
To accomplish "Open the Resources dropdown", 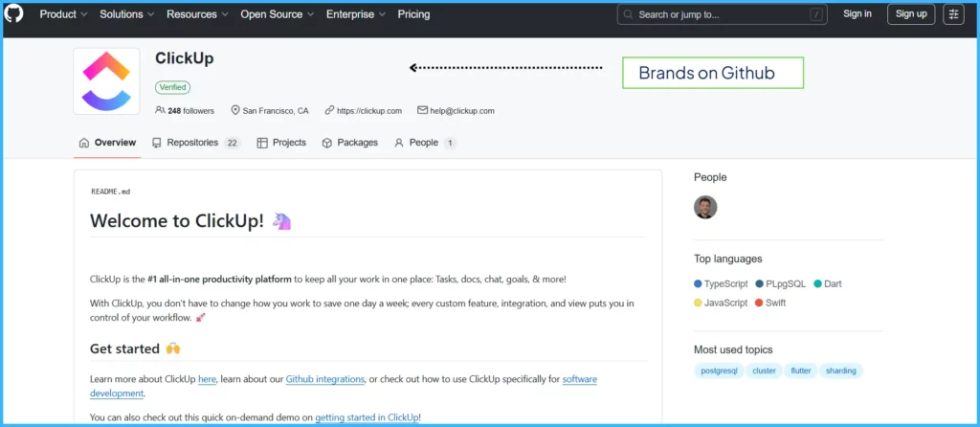I will pos(197,13).
